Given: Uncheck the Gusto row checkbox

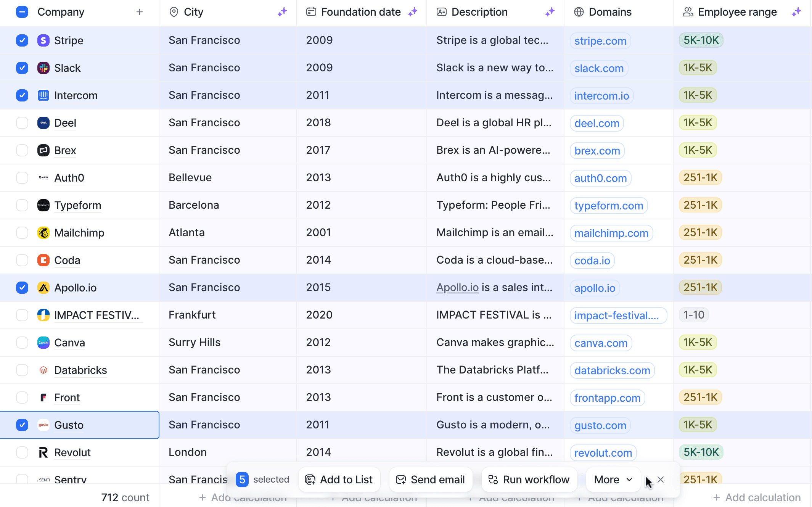Looking at the screenshot, I should tap(22, 425).
